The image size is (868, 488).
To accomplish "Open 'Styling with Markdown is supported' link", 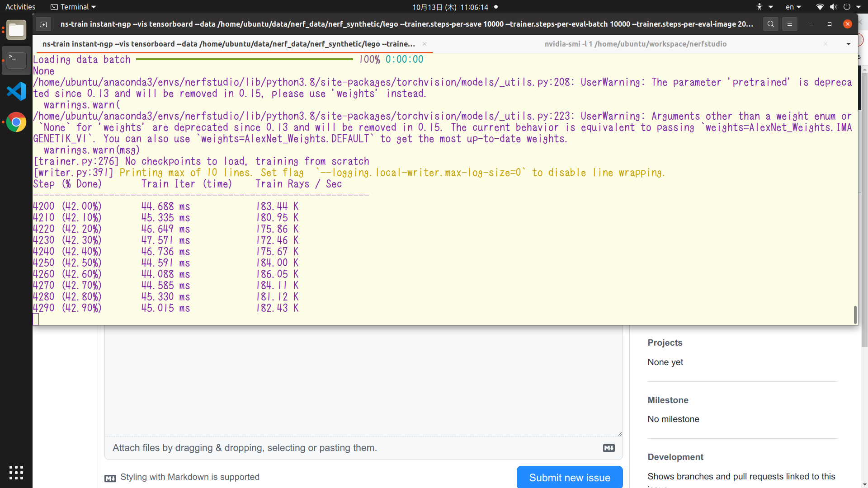I will click(x=189, y=477).
